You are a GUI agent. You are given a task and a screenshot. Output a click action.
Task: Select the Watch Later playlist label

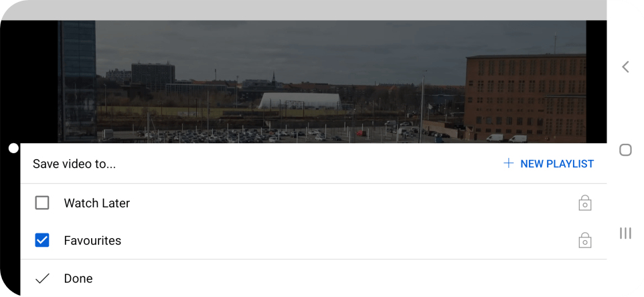pos(97,203)
